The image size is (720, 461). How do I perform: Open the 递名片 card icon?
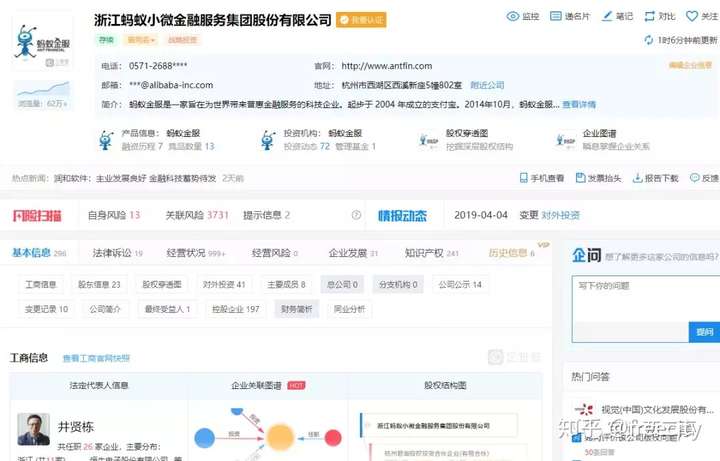coord(556,17)
